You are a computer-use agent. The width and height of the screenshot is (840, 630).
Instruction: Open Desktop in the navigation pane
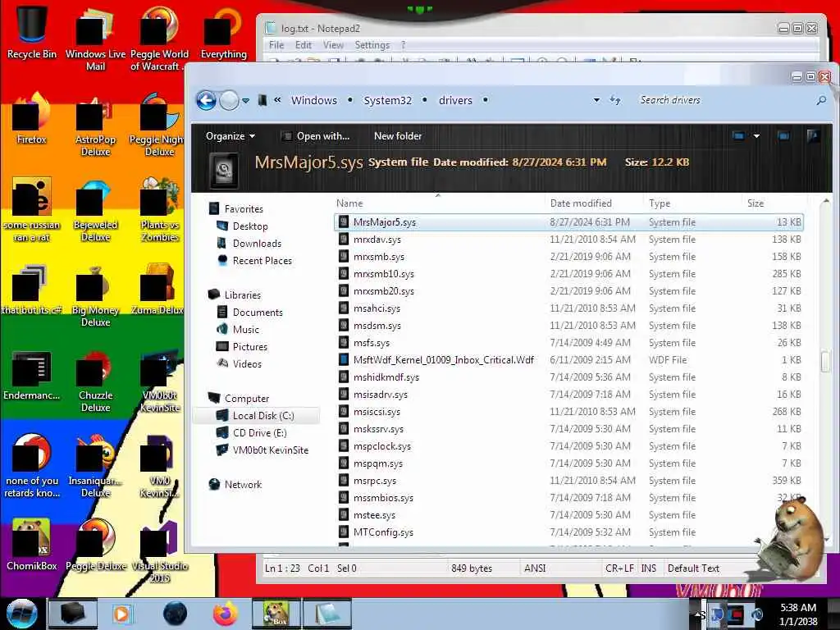[249, 226]
